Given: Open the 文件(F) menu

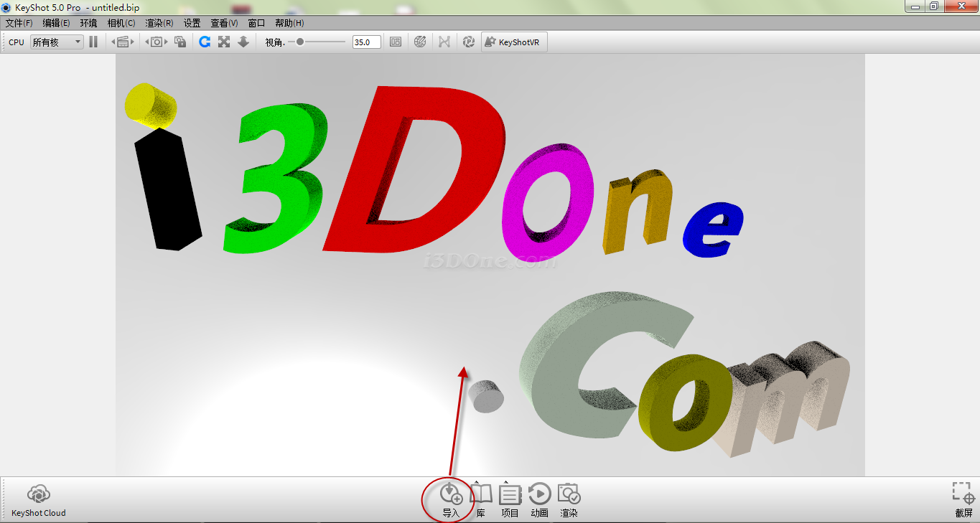Looking at the screenshot, I should [19, 23].
